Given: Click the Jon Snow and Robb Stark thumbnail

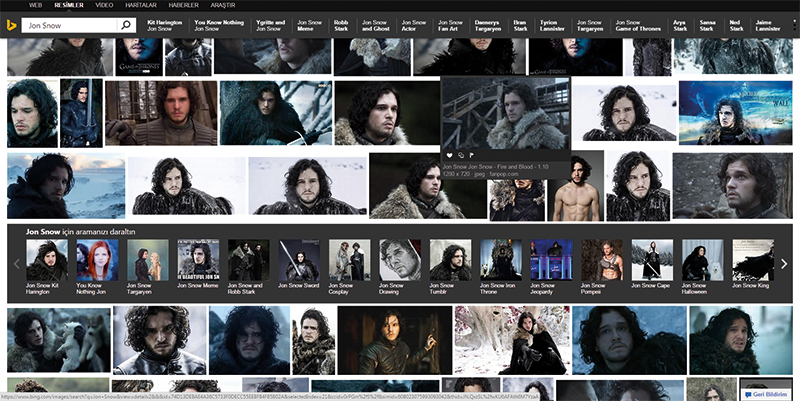Looking at the screenshot, I should click(x=248, y=260).
